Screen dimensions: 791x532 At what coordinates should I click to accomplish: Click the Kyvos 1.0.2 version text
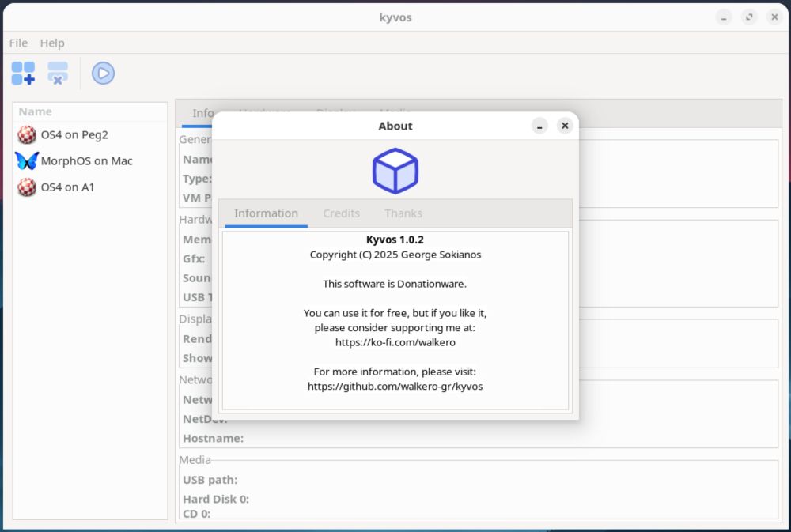pyautogui.click(x=395, y=240)
